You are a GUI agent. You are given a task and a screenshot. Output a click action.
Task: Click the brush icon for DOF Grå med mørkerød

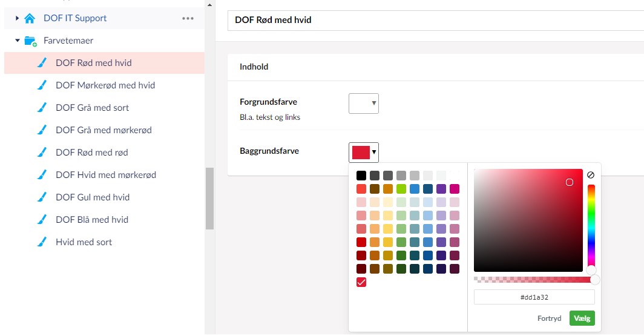pyautogui.click(x=42, y=130)
